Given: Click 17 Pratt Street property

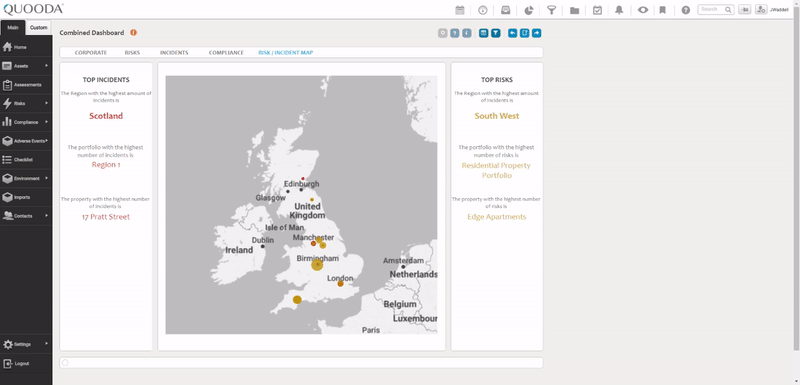Looking at the screenshot, I should pos(106,217).
